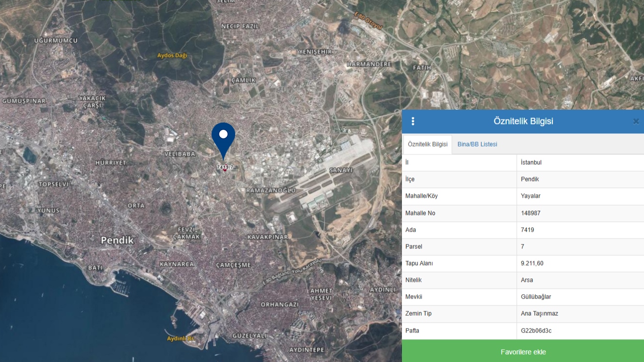
Task: Click the 7419/7 parcel label on map
Action: click(x=225, y=167)
